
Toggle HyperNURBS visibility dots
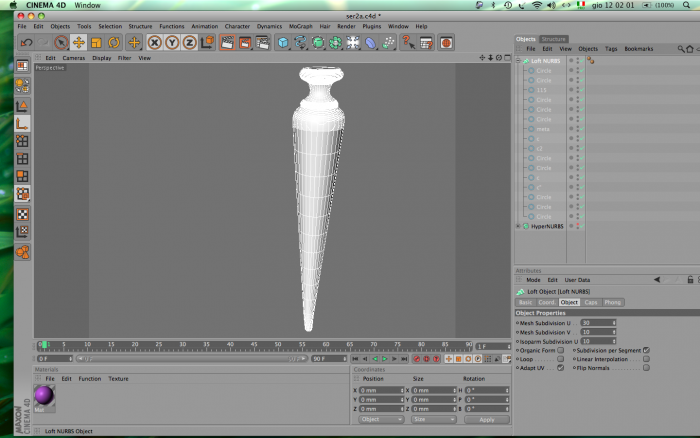pyautogui.click(x=578, y=226)
